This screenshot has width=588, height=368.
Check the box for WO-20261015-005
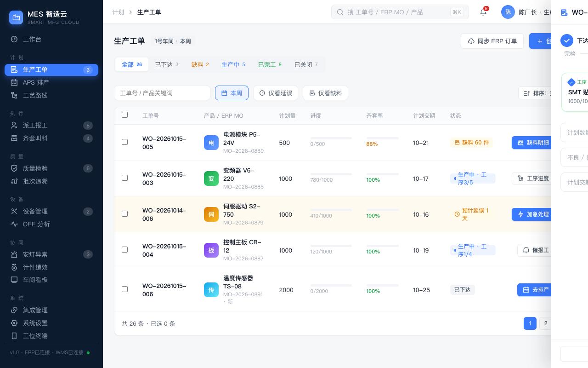coord(124,142)
